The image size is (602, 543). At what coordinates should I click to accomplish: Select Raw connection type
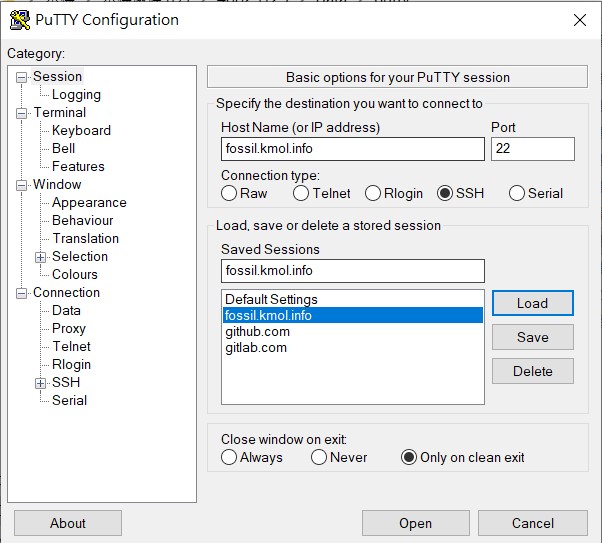point(229,193)
